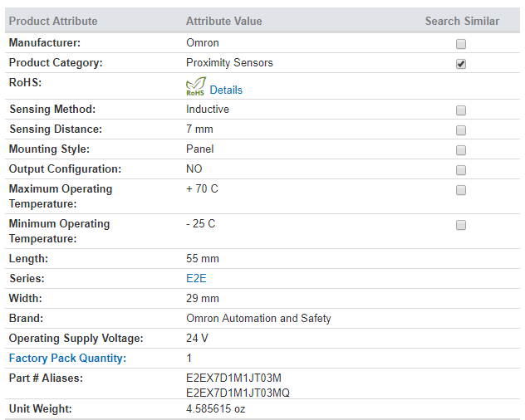Screen dimensions: 525x420
Task: Enable the Minimum Operating Temperature checkbox
Action: tap(461, 225)
